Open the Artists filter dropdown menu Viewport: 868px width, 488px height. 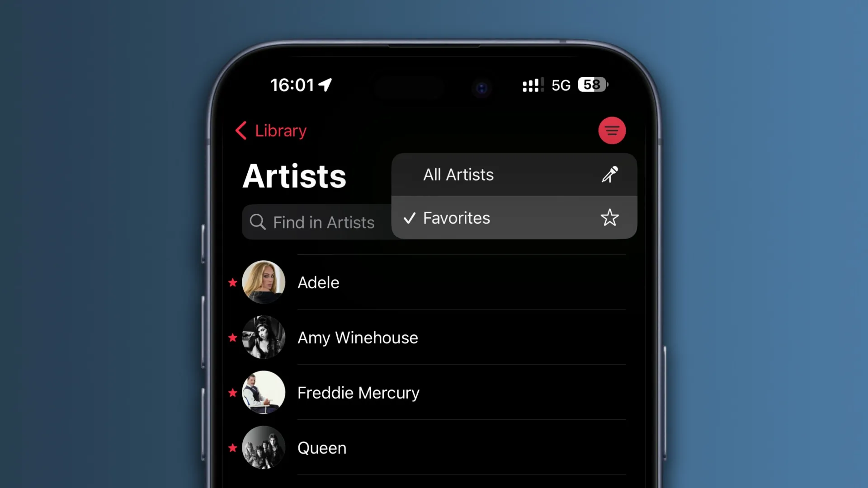pyautogui.click(x=611, y=130)
